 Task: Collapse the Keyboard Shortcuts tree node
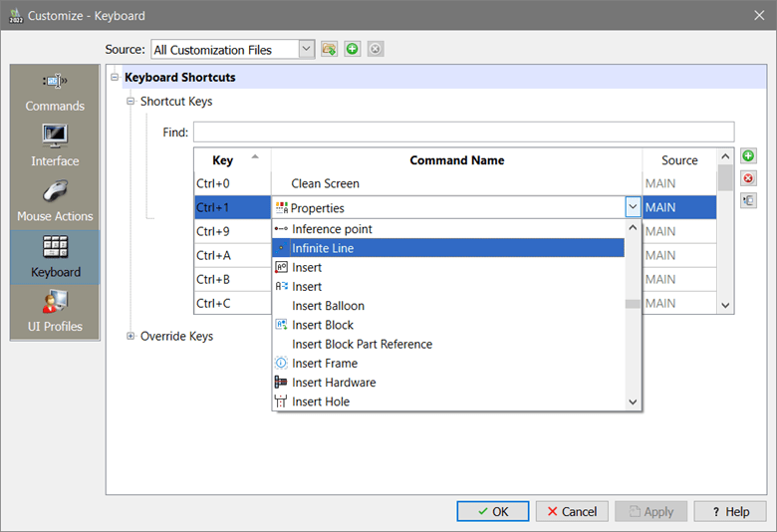click(115, 78)
